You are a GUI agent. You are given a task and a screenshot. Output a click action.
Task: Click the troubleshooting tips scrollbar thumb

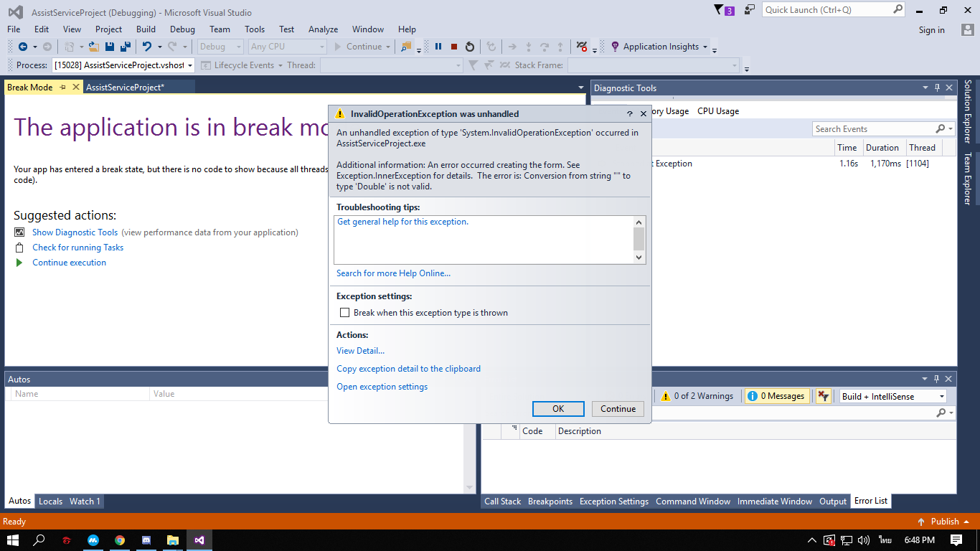pyautogui.click(x=639, y=239)
